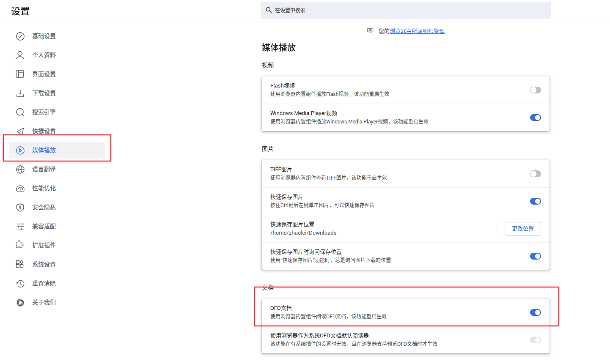Click the 界面设置 layout icon
610x364 pixels.
coord(20,74)
